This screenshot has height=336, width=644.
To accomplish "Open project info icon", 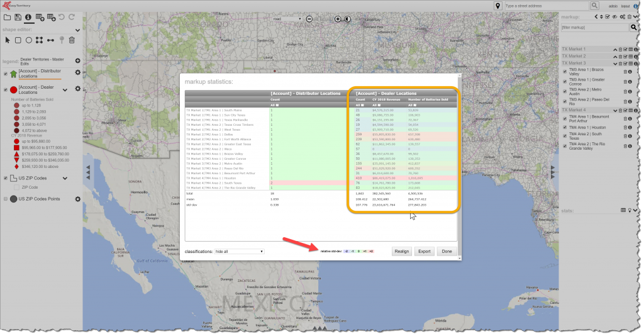I will pyautogui.click(x=28, y=17).
